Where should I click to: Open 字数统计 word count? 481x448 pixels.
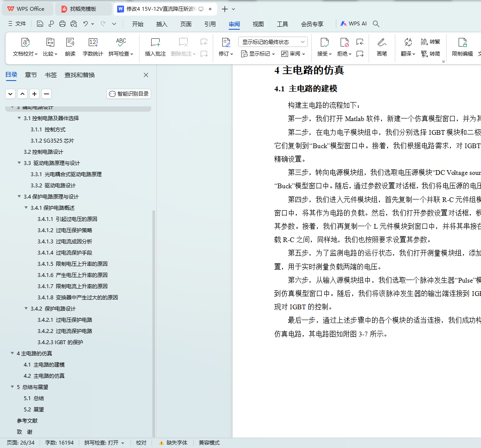coord(93,47)
